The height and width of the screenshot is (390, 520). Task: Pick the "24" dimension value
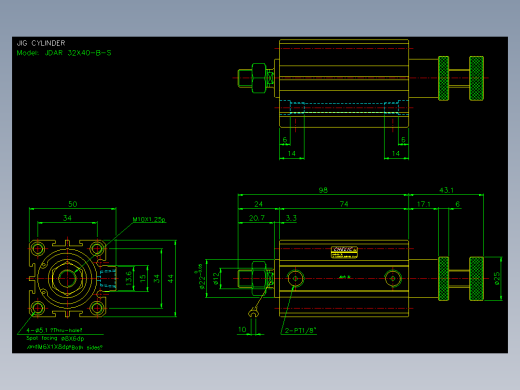coord(258,204)
